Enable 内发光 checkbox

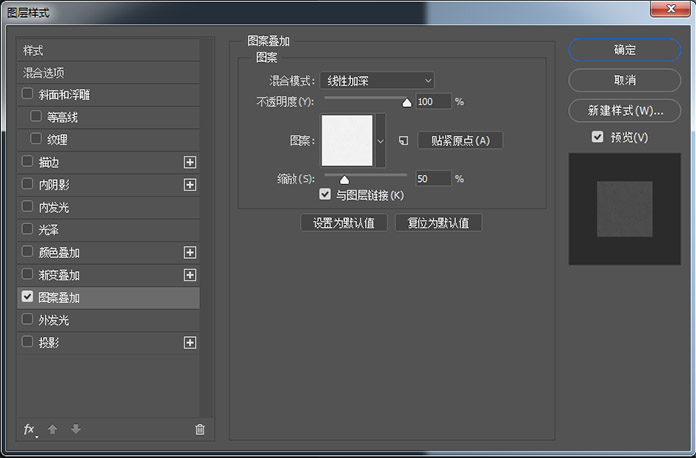point(28,206)
